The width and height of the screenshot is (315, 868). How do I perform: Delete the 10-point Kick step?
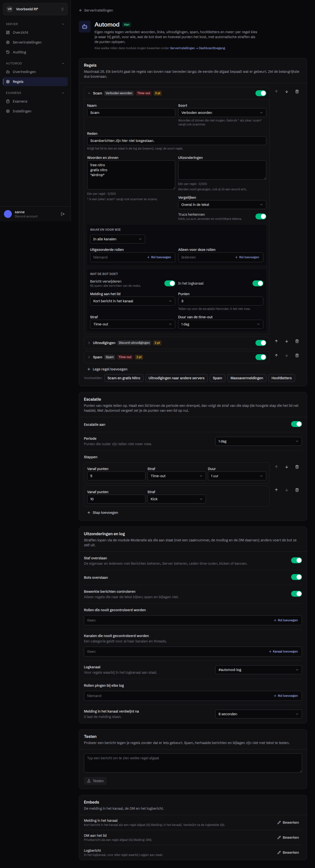[297, 490]
